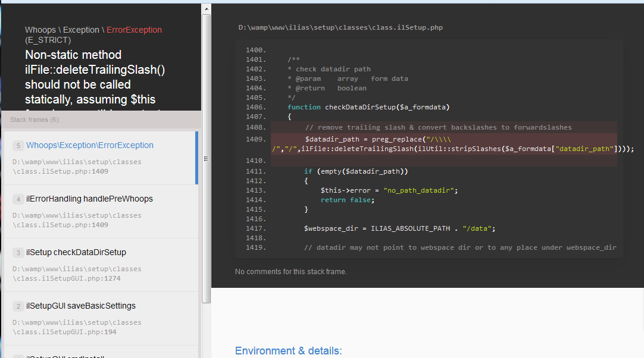Image resolution: width=644 pixels, height=358 pixels.
Task: Click the scroll up arrow of the left panel
Action: [207, 8]
